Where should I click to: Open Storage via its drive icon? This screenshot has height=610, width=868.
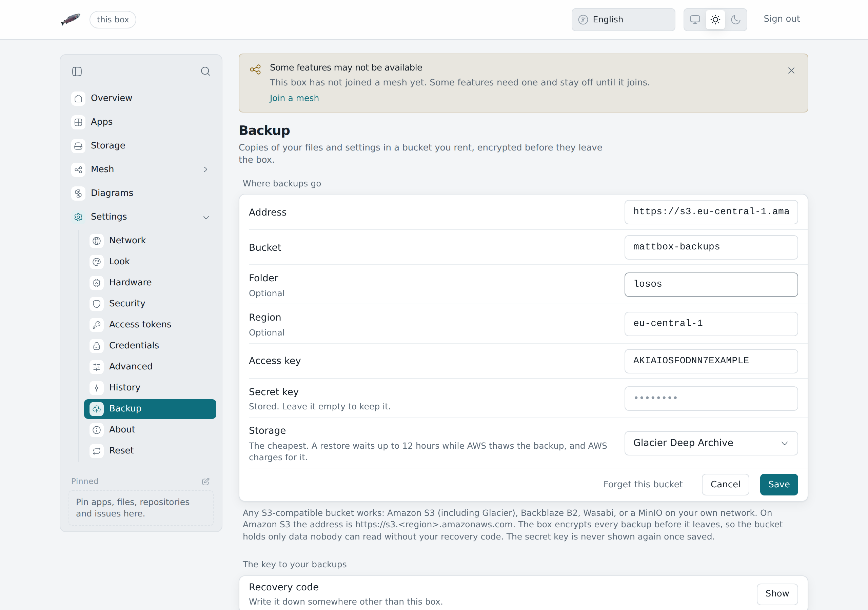78,146
